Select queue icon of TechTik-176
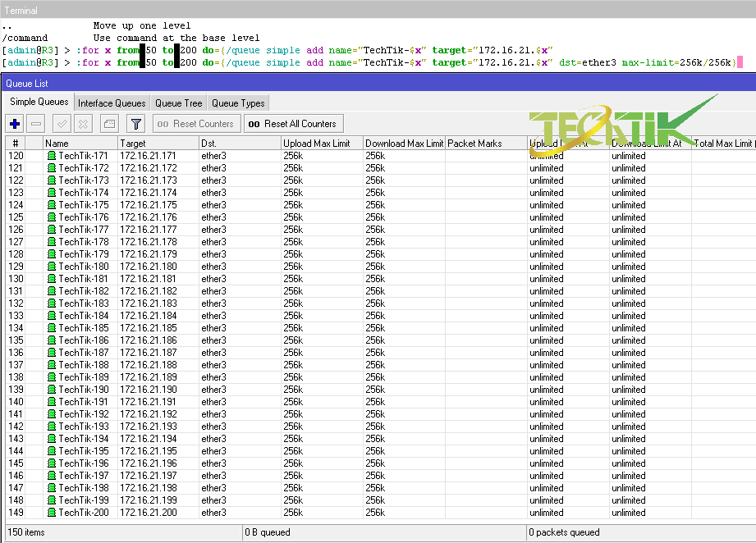Viewport: 756px width, 543px height. [x=52, y=217]
